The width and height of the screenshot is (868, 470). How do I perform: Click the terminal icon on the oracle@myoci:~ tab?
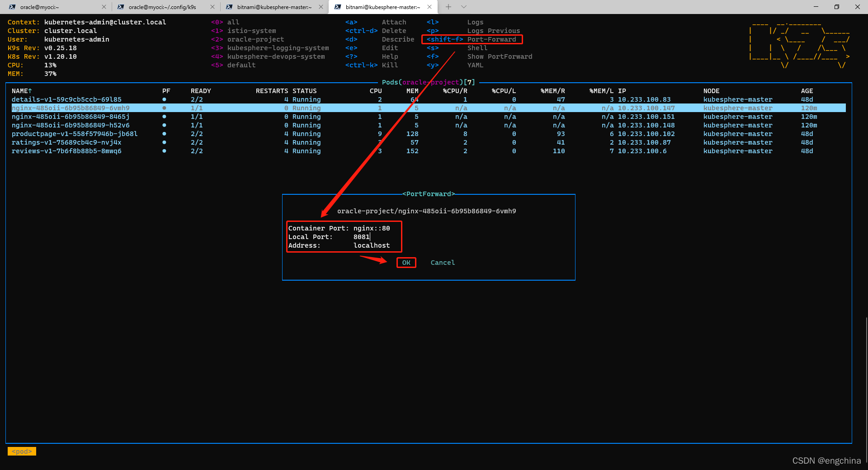point(12,7)
